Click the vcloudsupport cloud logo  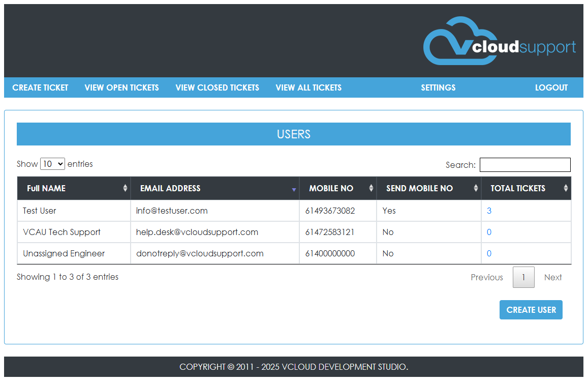point(499,42)
